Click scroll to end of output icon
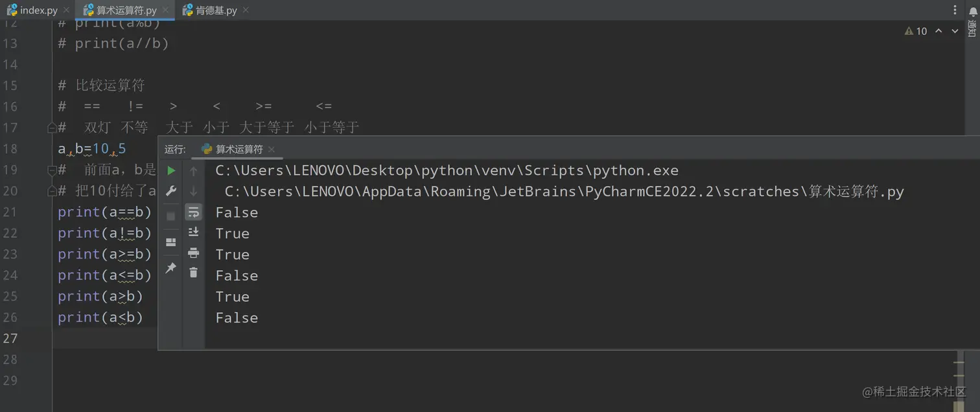The height and width of the screenshot is (412, 980). tap(193, 232)
